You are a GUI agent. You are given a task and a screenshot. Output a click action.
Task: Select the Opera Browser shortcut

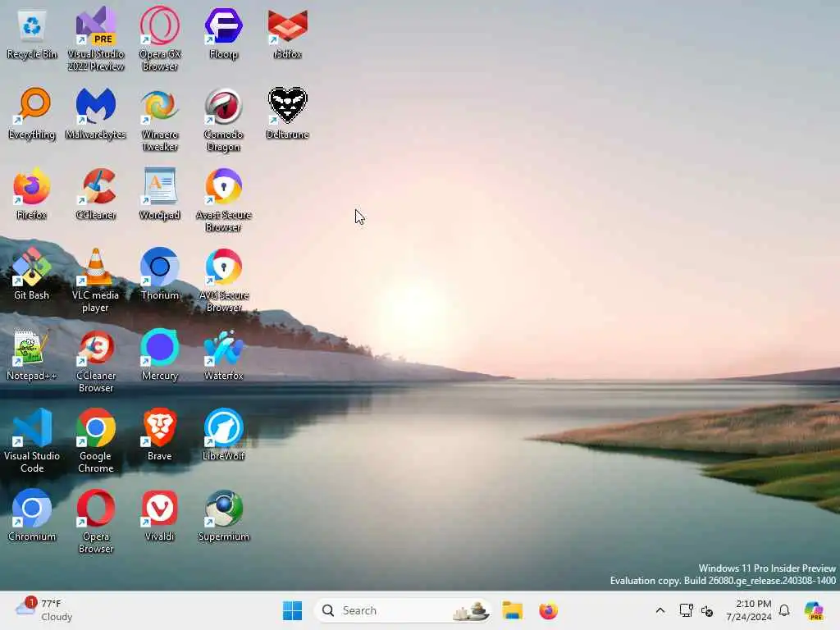pos(95,521)
